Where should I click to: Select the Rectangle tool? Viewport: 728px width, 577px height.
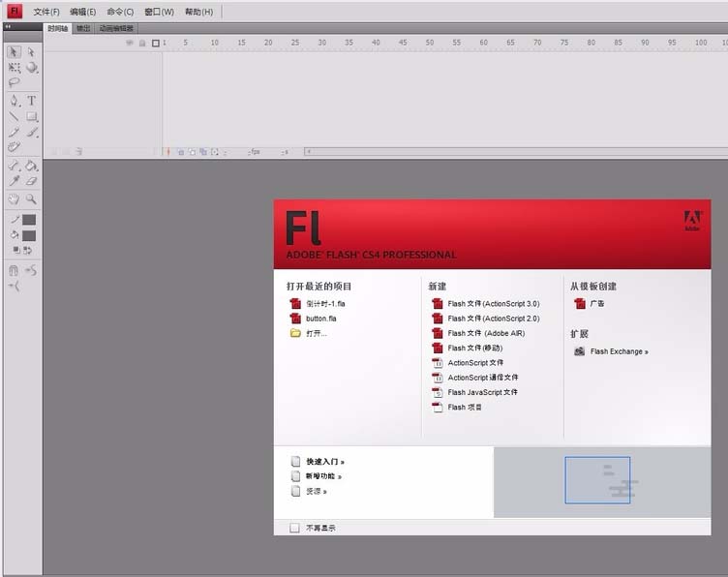coord(32,116)
